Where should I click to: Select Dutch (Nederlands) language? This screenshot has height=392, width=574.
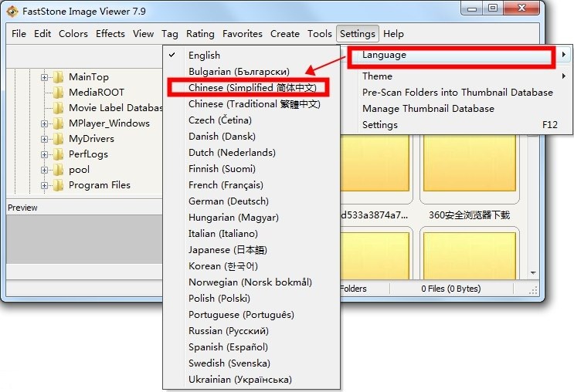tap(251, 153)
